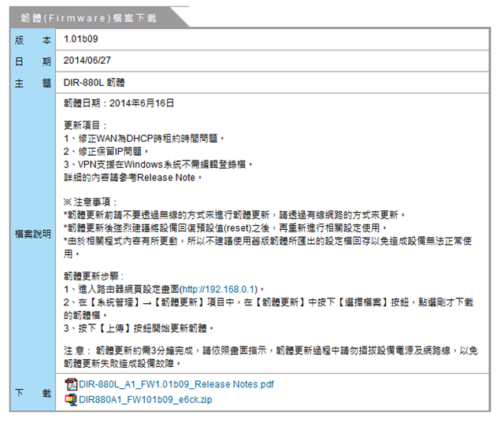Select the 韌體(Firmware)檔案下載 tab header
504x422 pixels.
(89, 18)
